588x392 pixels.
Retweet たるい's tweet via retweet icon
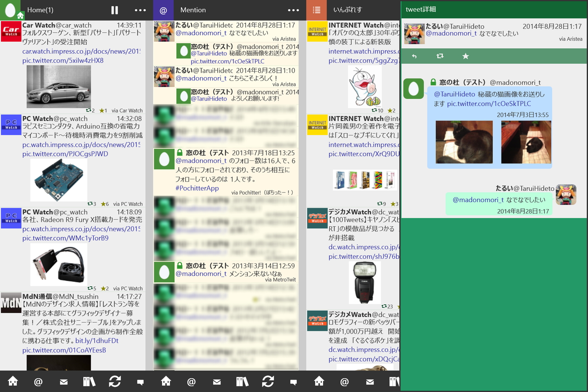tap(440, 56)
